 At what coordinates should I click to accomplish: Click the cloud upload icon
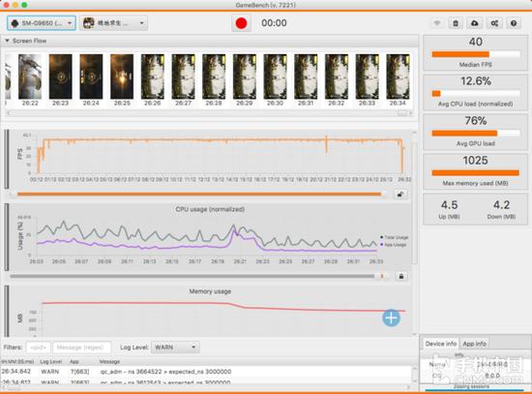(x=475, y=23)
